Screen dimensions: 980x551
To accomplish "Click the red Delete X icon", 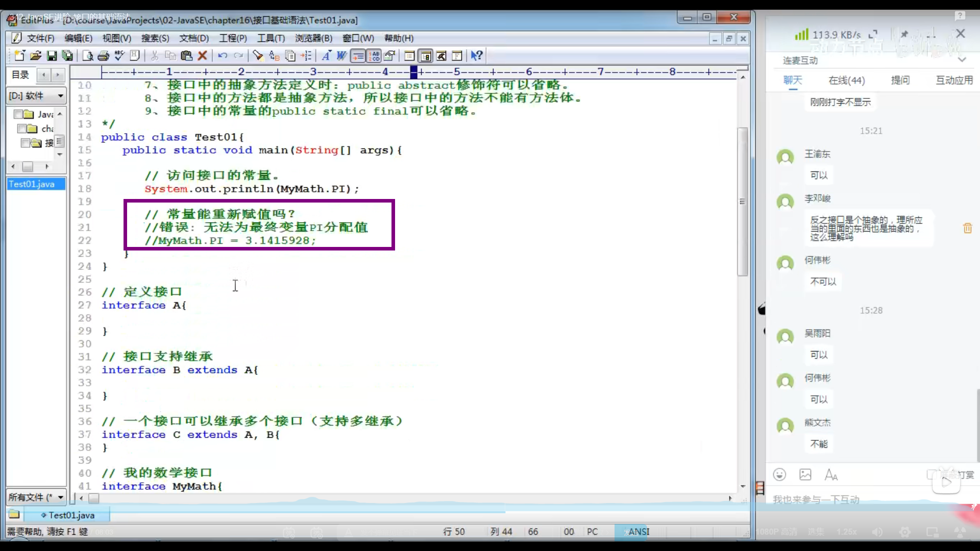I will pos(203,56).
